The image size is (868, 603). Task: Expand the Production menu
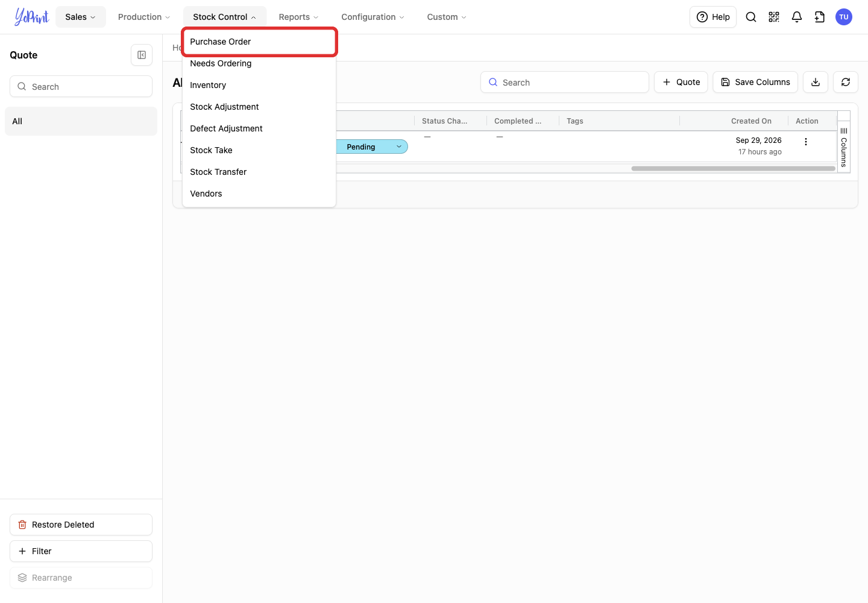144,17
